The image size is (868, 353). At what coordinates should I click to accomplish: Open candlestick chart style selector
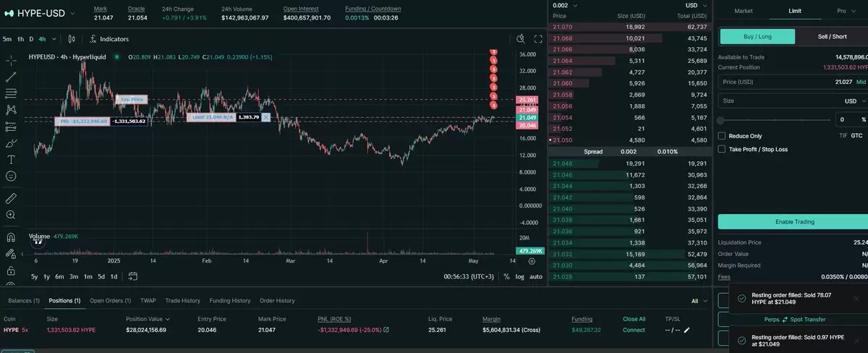pos(72,39)
